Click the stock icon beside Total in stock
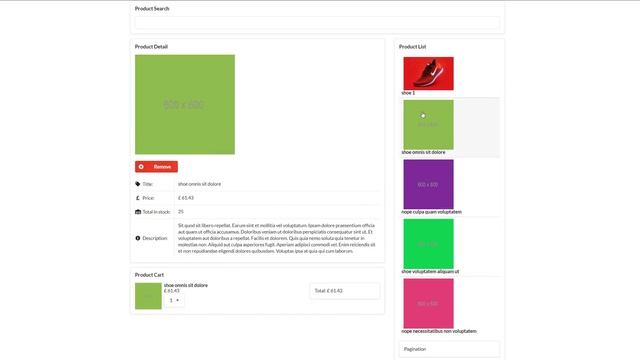640x360 pixels. (138, 212)
